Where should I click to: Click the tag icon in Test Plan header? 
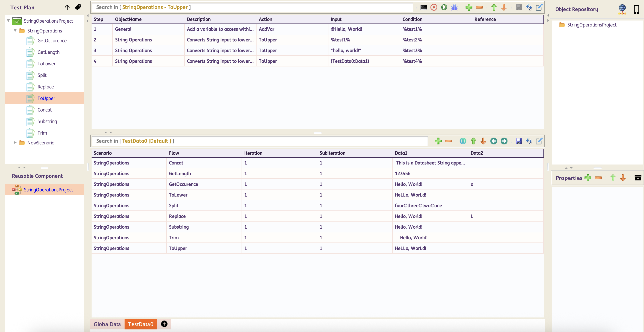[x=78, y=7]
